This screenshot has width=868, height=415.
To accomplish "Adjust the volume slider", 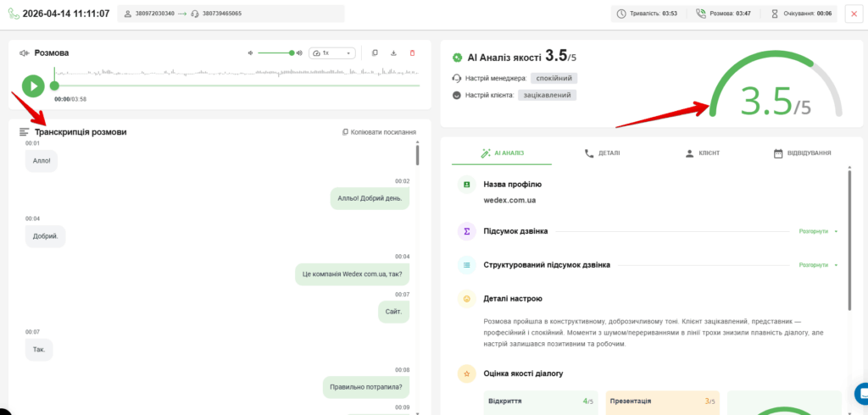I will 275,53.
